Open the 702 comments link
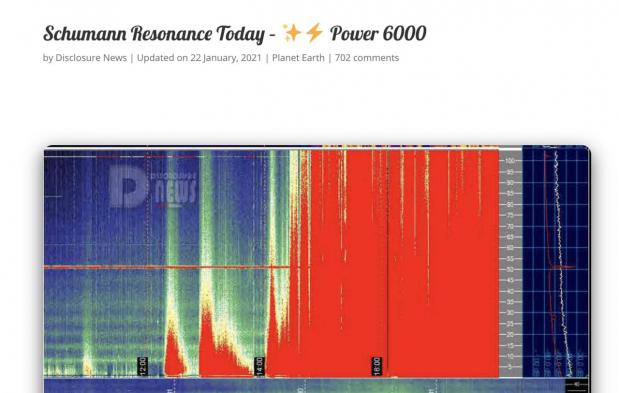Image resolution: width=619 pixels, height=393 pixels. [367, 58]
